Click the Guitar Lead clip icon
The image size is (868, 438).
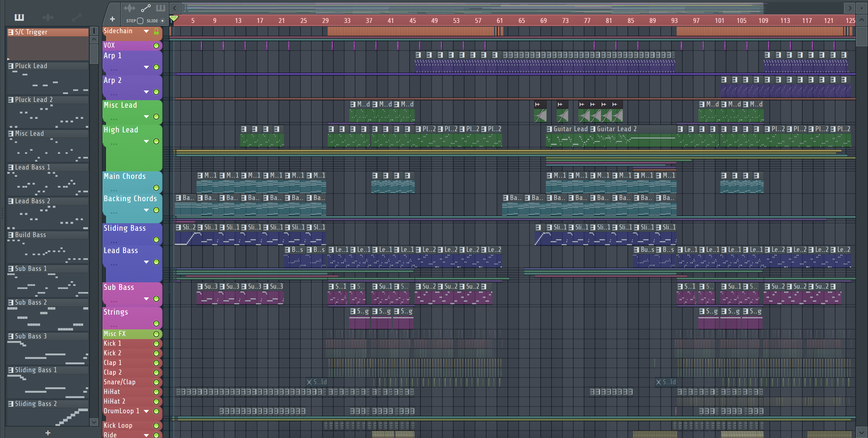(x=549, y=129)
